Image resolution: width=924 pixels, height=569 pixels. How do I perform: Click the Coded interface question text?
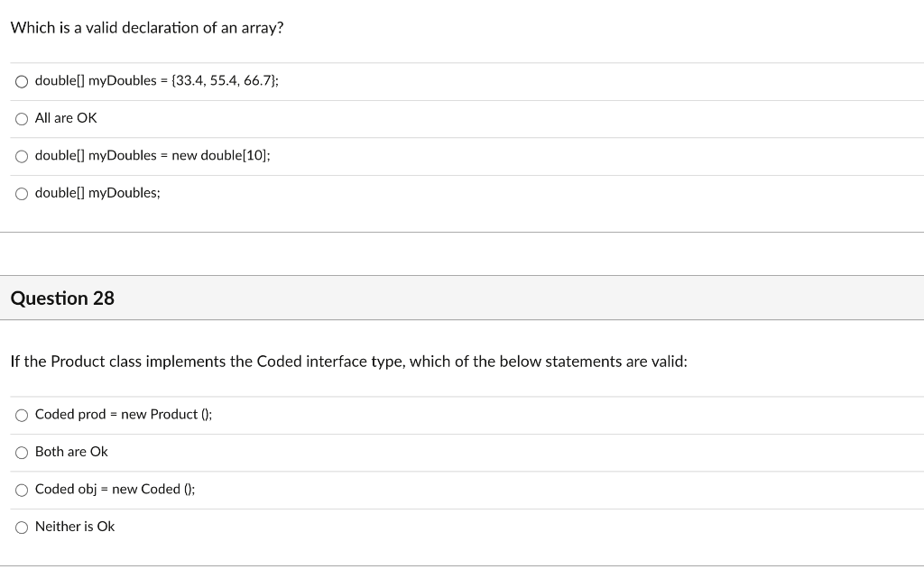(348, 361)
